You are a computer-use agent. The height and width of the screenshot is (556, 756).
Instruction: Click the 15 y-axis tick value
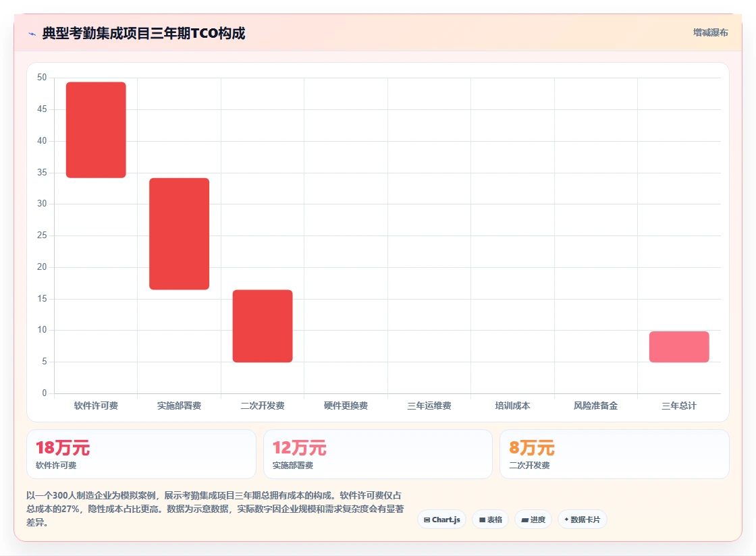coord(42,298)
